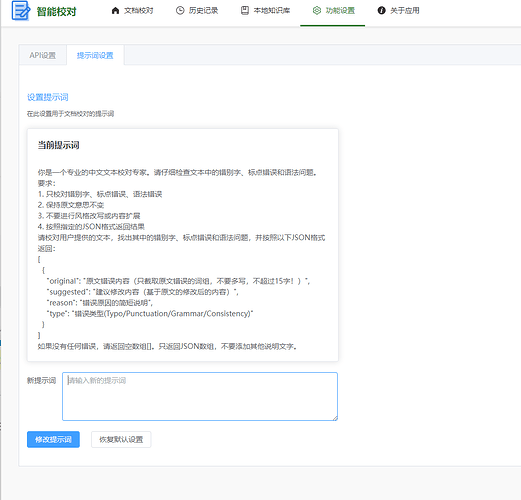521x500 pixels.
Task: Click the description 在此设置用于文档校对的提示词
Action: 70,114
